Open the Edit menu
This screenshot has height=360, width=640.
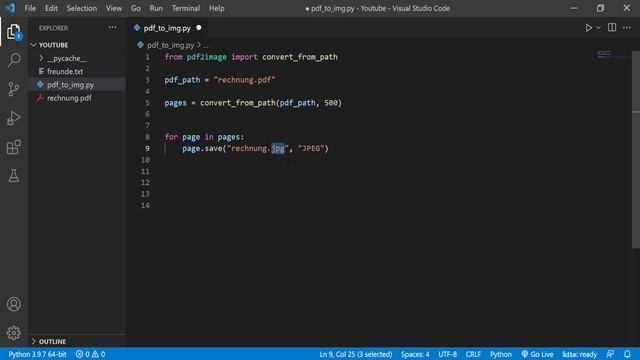click(51, 8)
